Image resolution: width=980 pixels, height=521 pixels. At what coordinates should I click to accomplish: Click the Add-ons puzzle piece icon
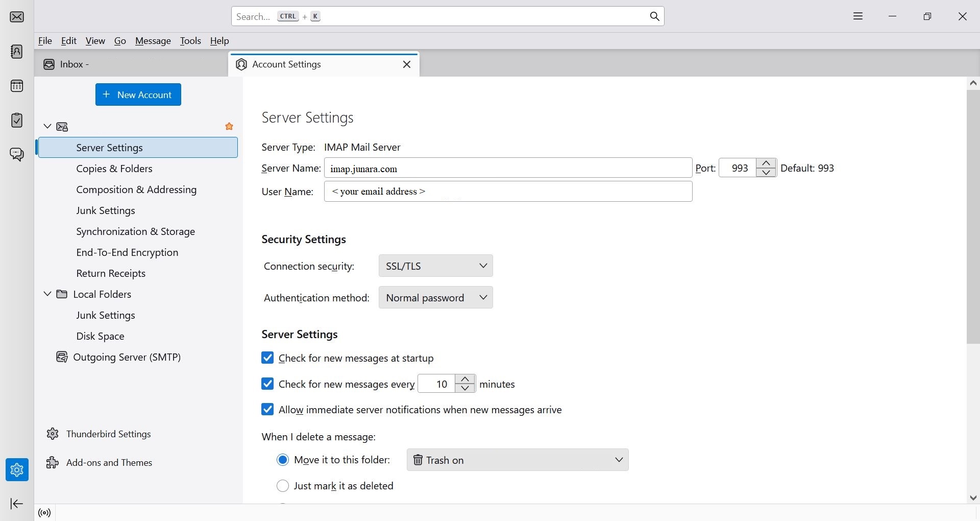53,462
